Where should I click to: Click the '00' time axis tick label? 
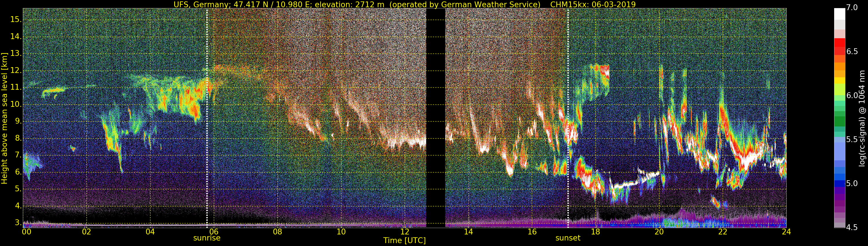click(x=26, y=232)
